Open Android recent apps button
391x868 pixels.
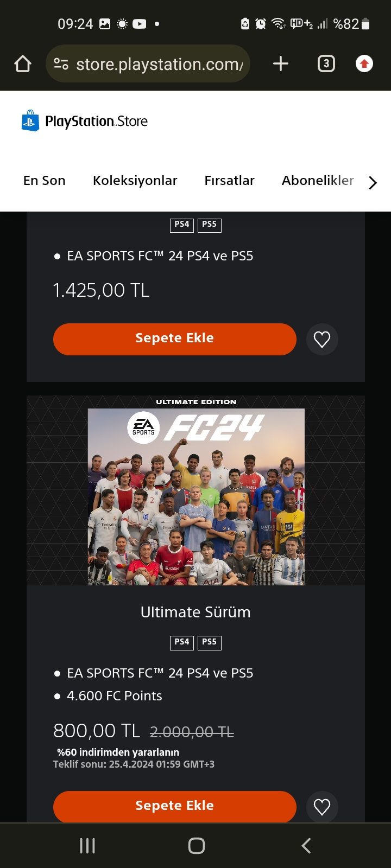click(87, 845)
